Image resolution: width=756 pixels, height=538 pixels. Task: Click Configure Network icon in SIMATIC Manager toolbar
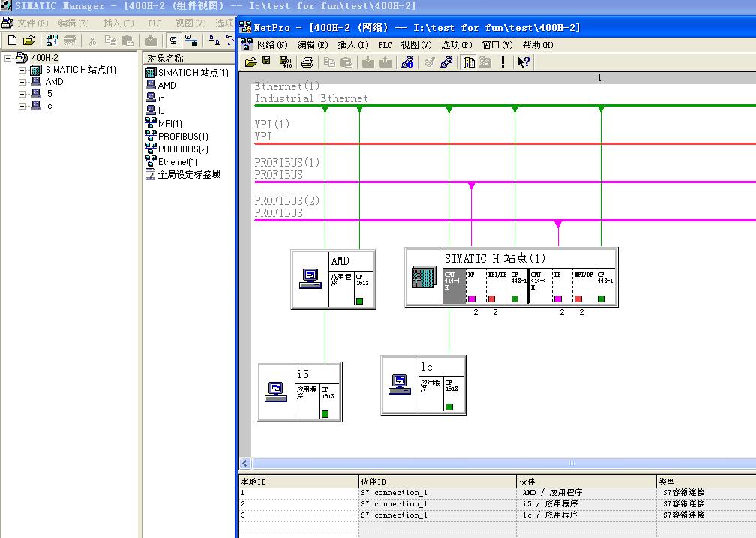[191, 40]
